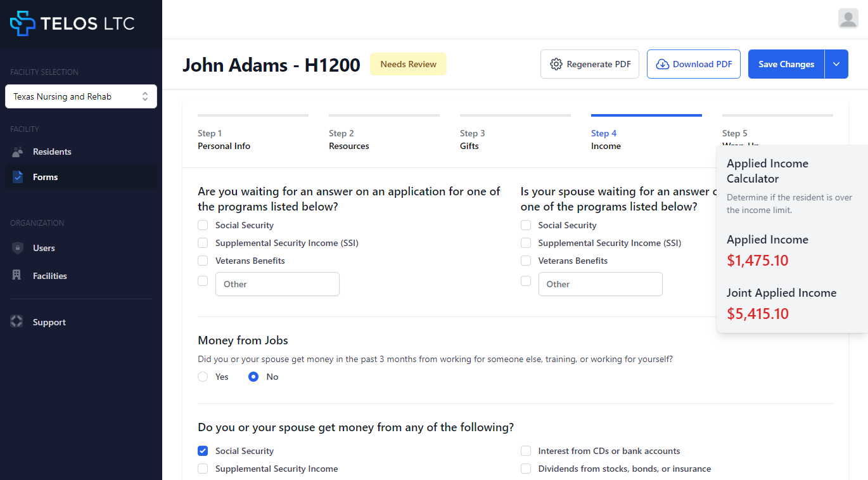Click the cloud download icon
The height and width of the screenshot is (480, 868).
[x=662, y=64]
